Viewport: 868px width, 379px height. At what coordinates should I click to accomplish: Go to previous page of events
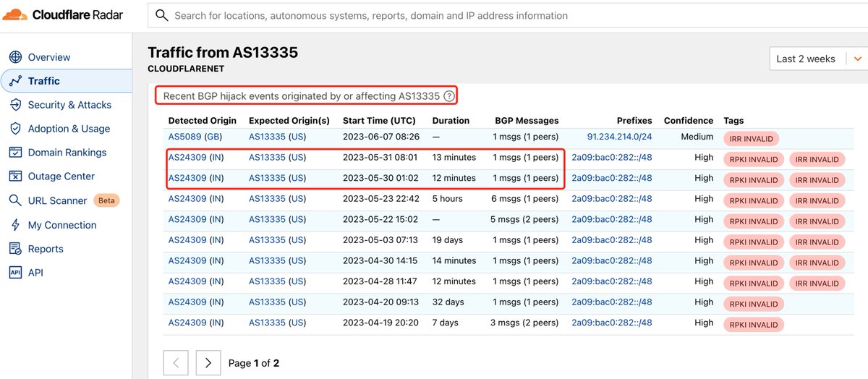point(176,362)
